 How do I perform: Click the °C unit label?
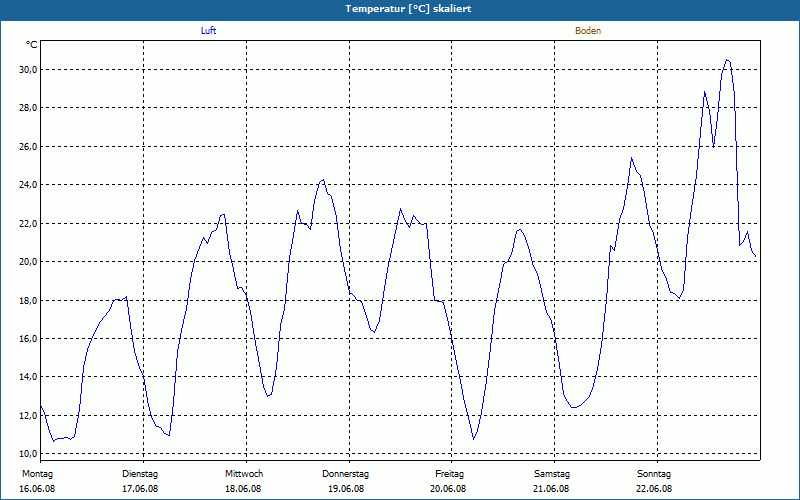32,45
